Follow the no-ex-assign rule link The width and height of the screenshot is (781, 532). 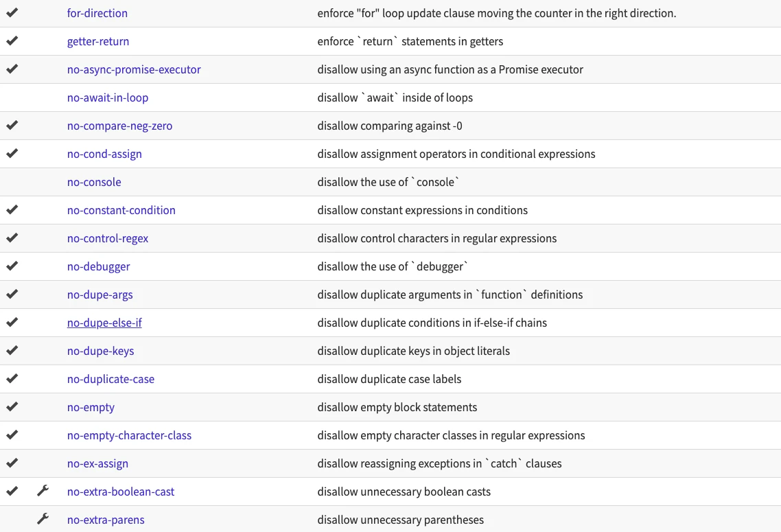click(x=97, y=463)
